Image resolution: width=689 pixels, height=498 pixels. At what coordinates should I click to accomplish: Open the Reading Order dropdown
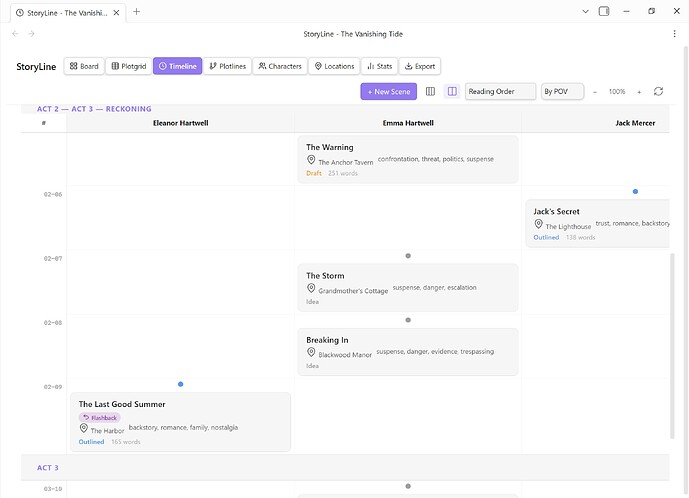[500, 91]
